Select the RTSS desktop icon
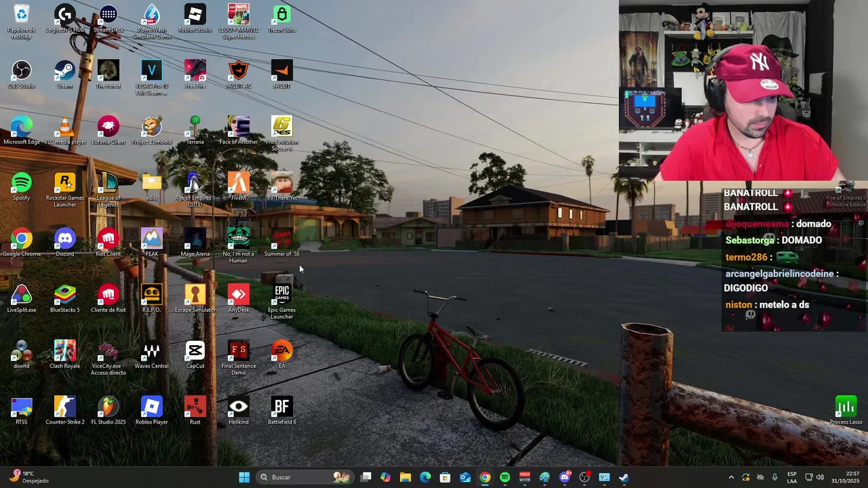The image size is (868, 488). (22, 411)
